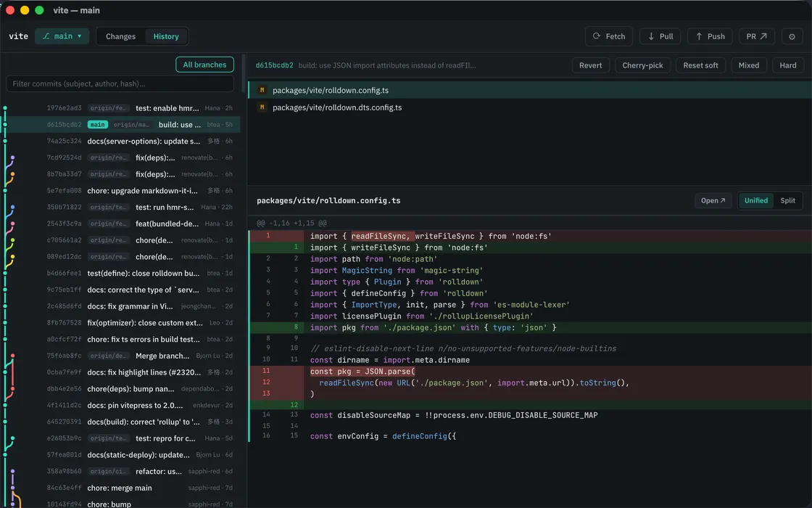
Task: Switch diff to Split view
Action: pos(787,200)
